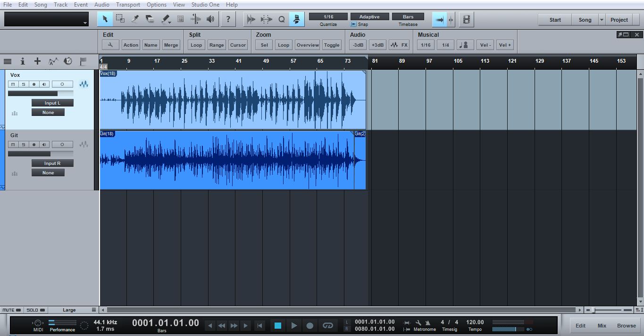Open the Song menu
Image resolution: width=644 pixels, height=336 pixels.
(x=41, y=5)
